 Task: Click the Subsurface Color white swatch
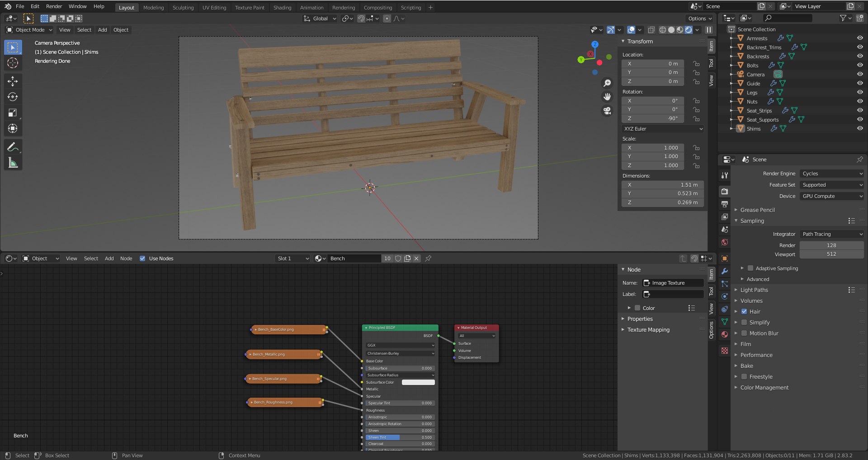coord(418,382)
